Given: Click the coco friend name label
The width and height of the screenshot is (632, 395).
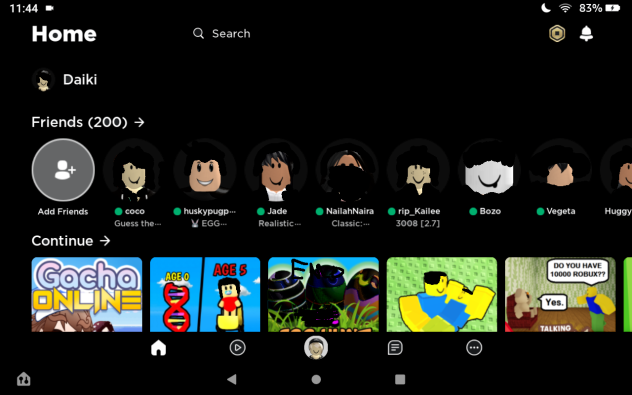Looking at the screenshot, I should 135,211.
